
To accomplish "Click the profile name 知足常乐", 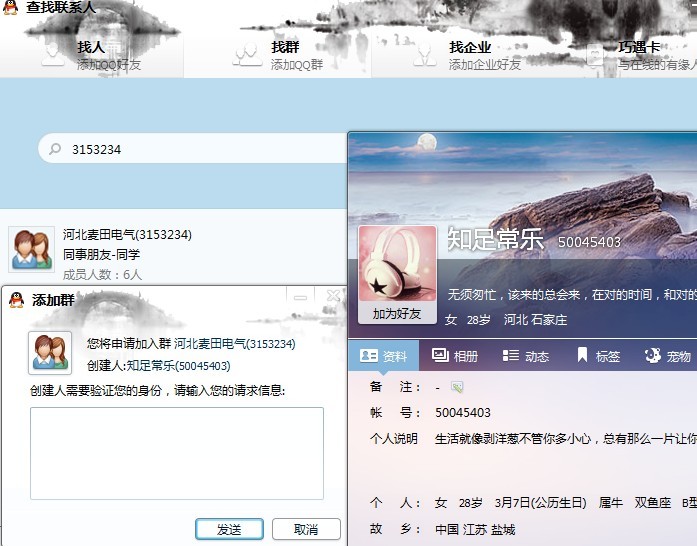I will pyautogui.click(x=496, y=239).
